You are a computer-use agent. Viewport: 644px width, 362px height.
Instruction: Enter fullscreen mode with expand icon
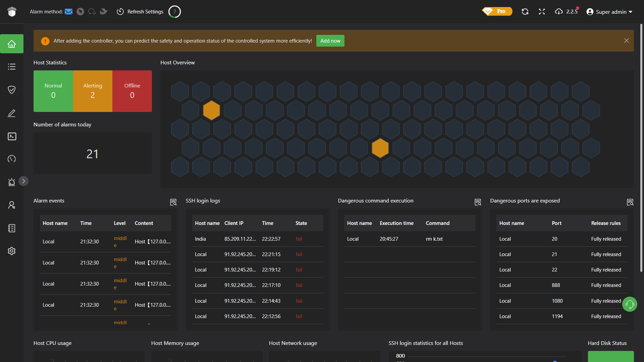point(542,12)
